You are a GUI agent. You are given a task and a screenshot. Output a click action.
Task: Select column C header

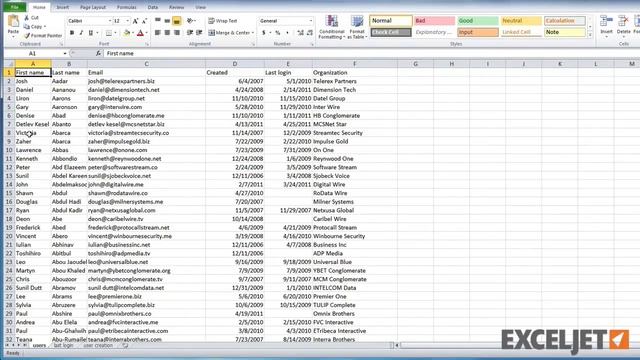coord(146,64)
